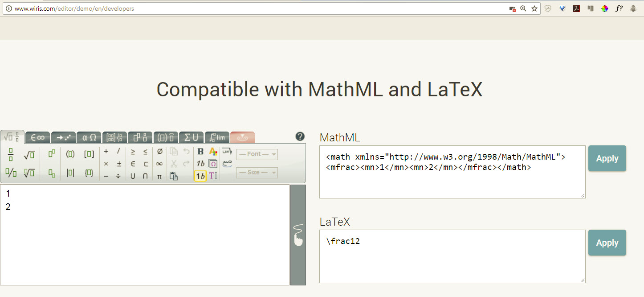Insert absolute value bars template
This screenshot has height=297, width=644.
tap(70, 173)
